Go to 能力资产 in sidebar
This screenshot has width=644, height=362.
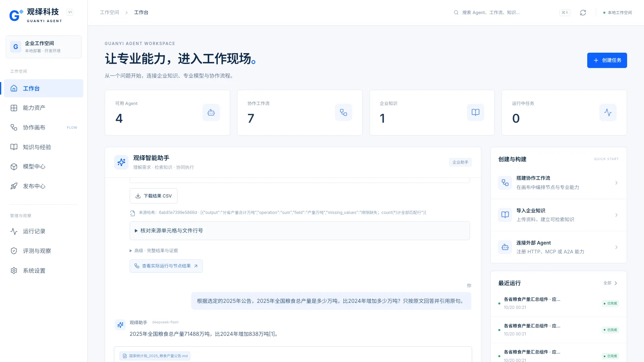click(x=43, y=108)
